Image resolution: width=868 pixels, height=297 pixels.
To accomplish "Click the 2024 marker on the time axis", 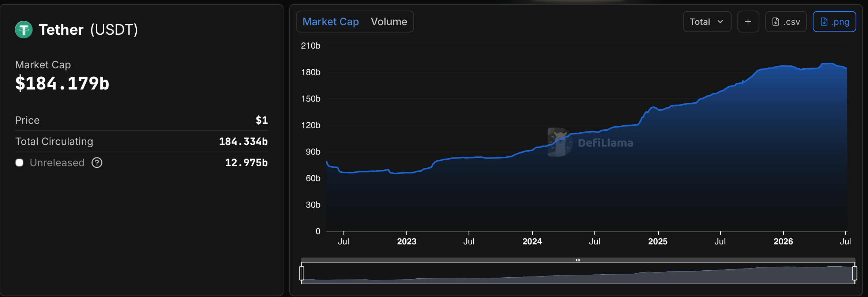I will (x=532, y=241).
